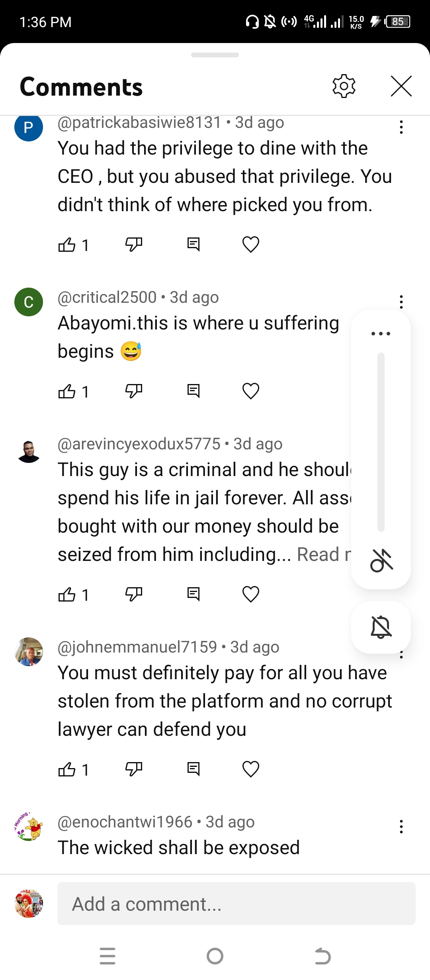The image size is (430, 980).
Task: Like the comment by @johnemmanuel7159
Action: click(x=67, y=769)
